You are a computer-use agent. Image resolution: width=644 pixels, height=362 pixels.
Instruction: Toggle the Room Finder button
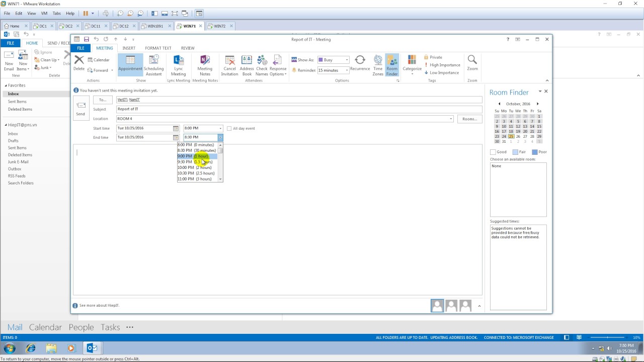click(x=392, y=65)
